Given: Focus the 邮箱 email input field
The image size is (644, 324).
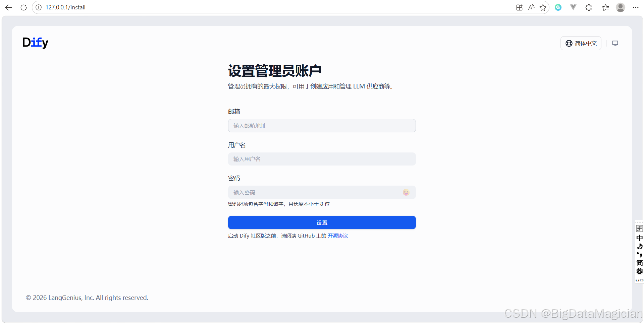Looking at the screenshot, I should tap(322, 126).
